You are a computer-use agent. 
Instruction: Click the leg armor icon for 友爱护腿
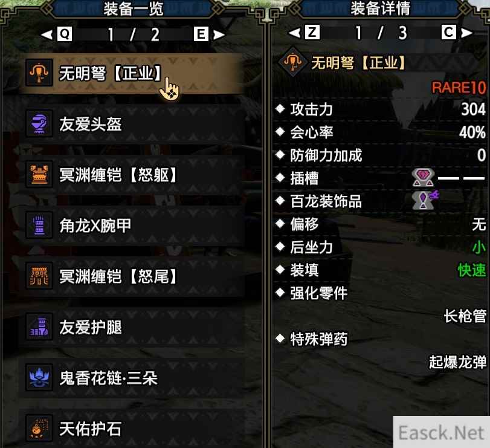(x=39, y=327)
